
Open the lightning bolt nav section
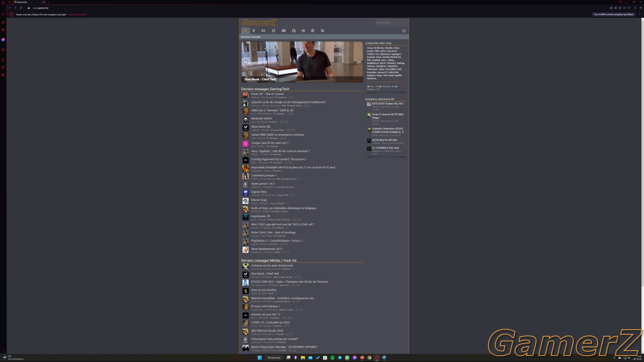coord(253,31)
